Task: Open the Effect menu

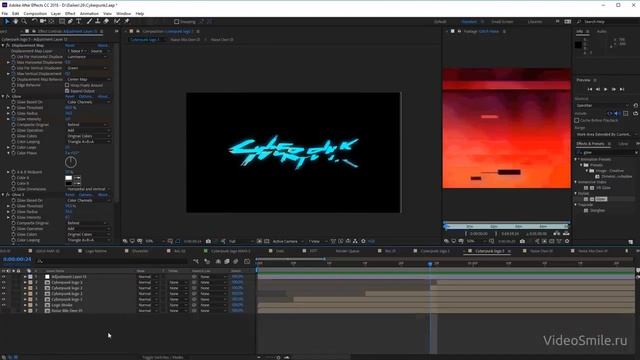Action: coord(70,13)
